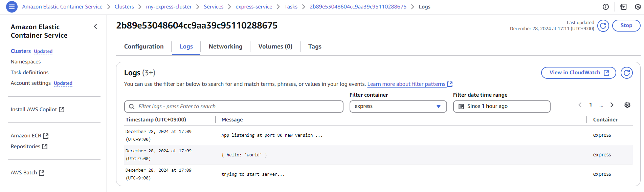Stop the running task
Image resolution: width=644 pixels, height=192 pixels.
[626, 25]
